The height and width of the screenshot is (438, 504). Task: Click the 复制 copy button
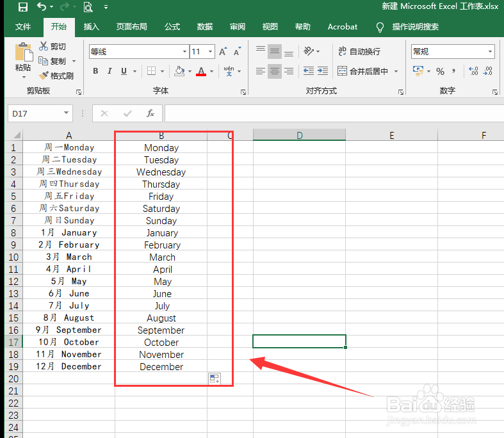(52, 61)
